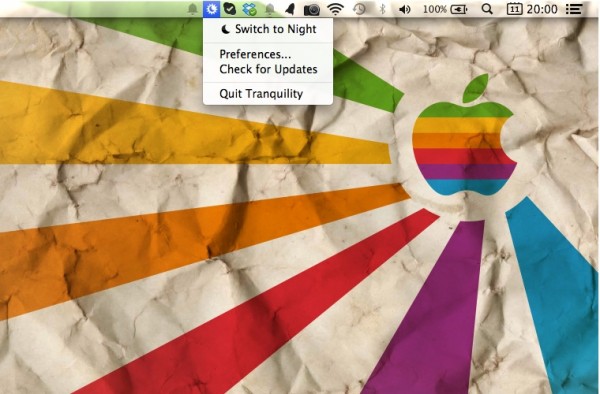600x394 pixels.
Task: Choose Quit Tranquility
Action: click(x=268, y=94)
